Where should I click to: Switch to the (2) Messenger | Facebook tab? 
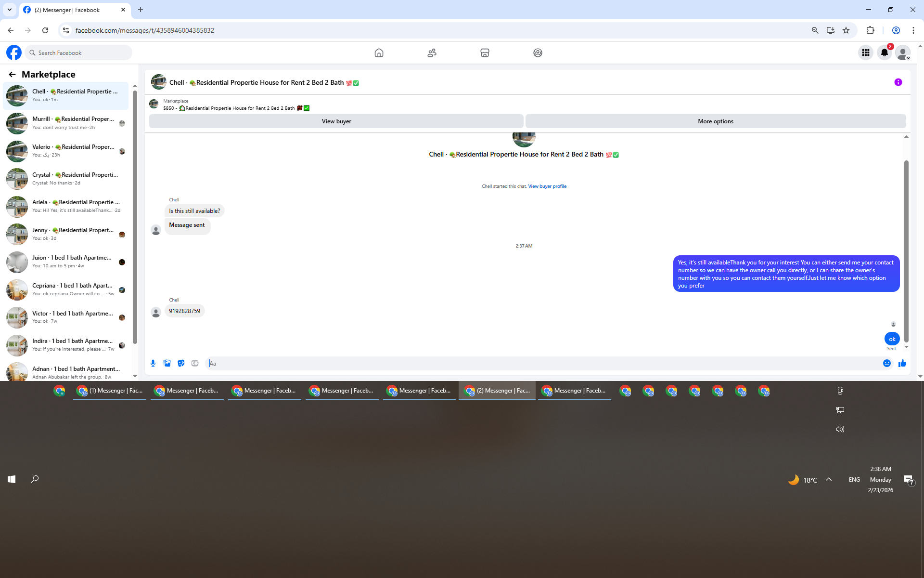pos(75,10)
